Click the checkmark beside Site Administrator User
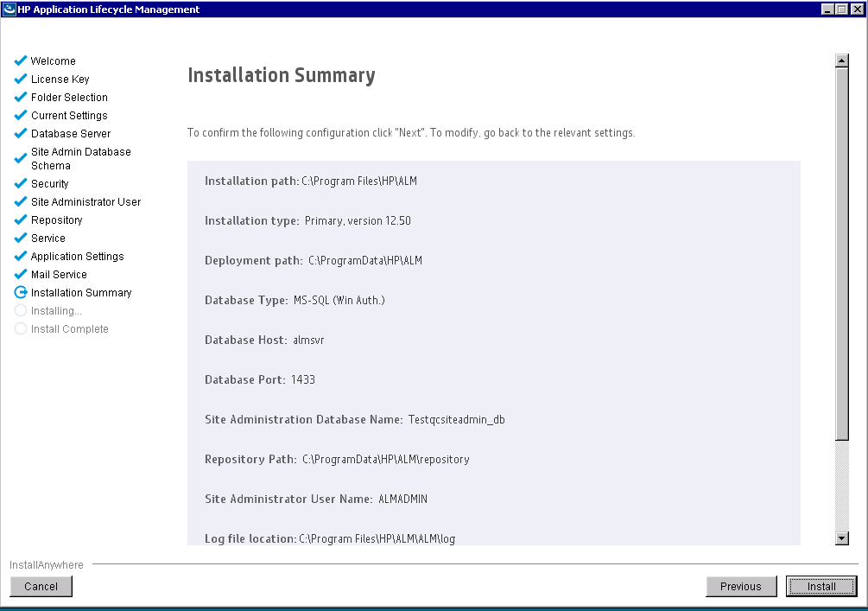Image resolution: width=868 pixels, height=611 pixels. pos(21,201)
